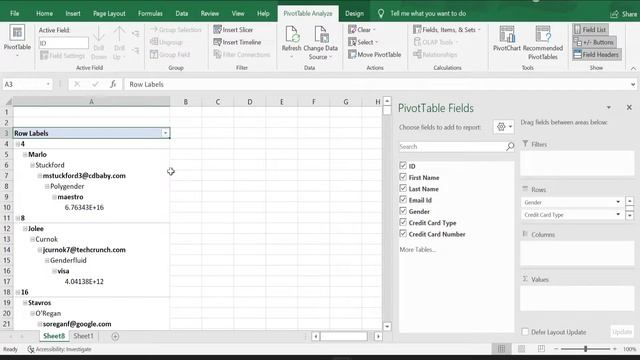Click the zoom in plus button
The height and width of the screenshot is (360, 640).
615,349
